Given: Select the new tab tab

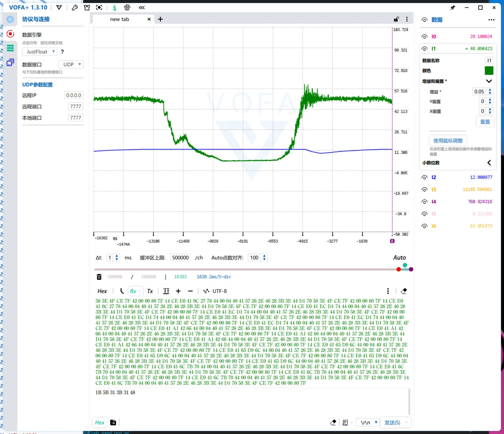Looking at the screenshot, I should click(x=119, y=19).
